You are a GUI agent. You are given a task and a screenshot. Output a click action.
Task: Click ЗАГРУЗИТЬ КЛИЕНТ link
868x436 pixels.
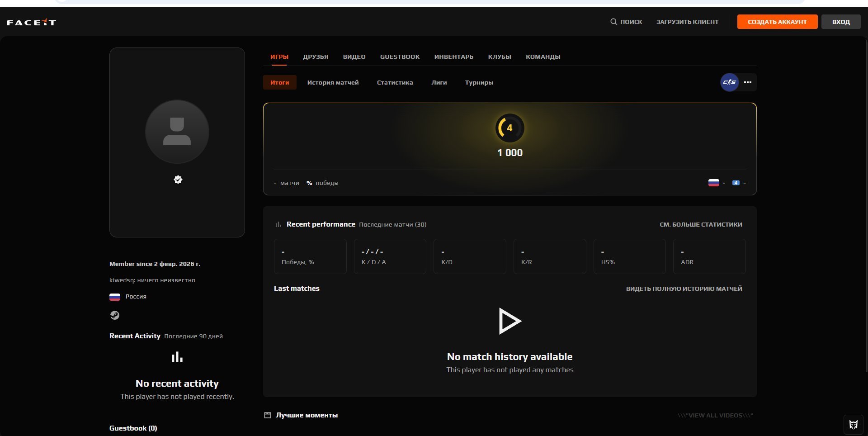(x=687, y=22)
